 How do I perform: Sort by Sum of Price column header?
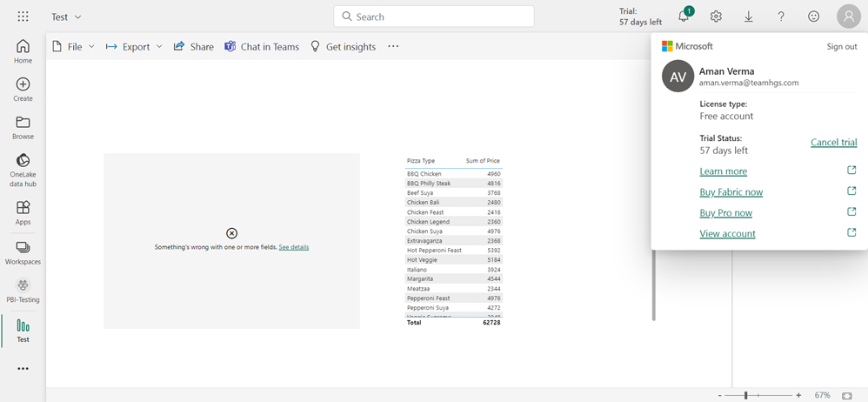tap(483, 161)
